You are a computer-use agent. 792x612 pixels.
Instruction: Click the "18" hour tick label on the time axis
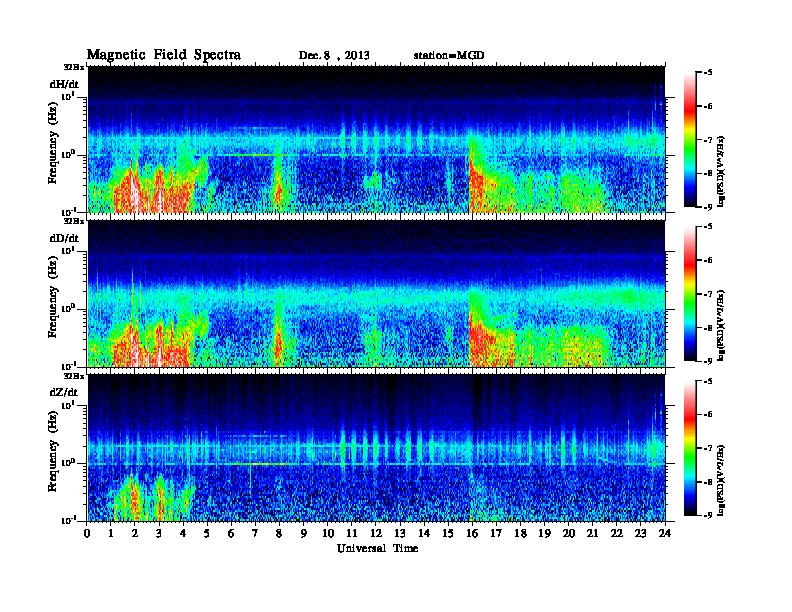pyautogui.click(x=520, y=533)
